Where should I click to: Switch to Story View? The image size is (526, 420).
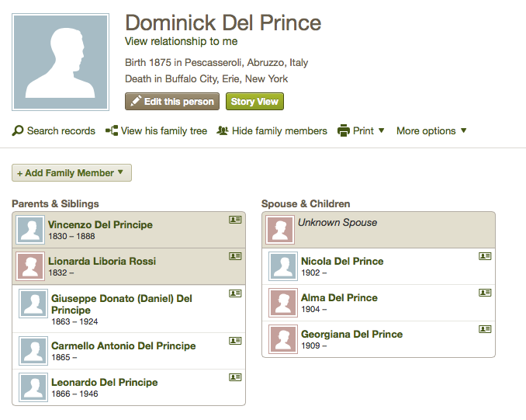(254, 102)
